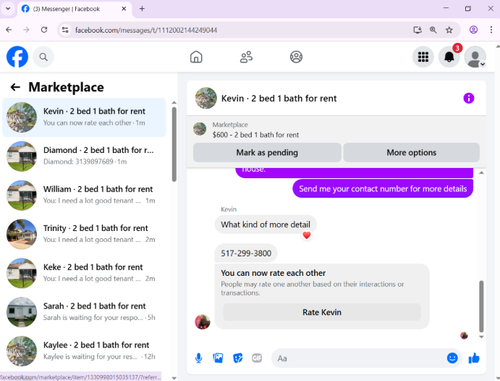This screenshot has height=381, width=500.
Task: Open conversation information purple i icon
Action: 469,98
